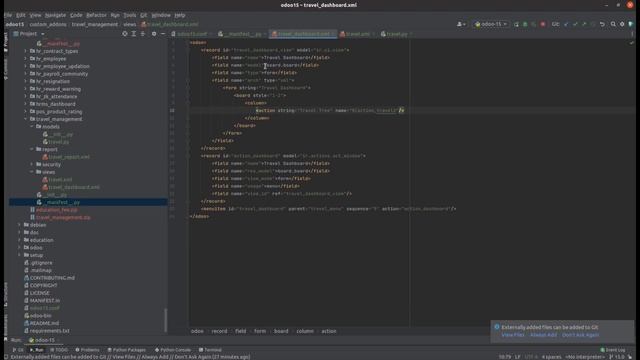Click the No interpreter status bar entry
640x360 pixels.
coord(584,357)
